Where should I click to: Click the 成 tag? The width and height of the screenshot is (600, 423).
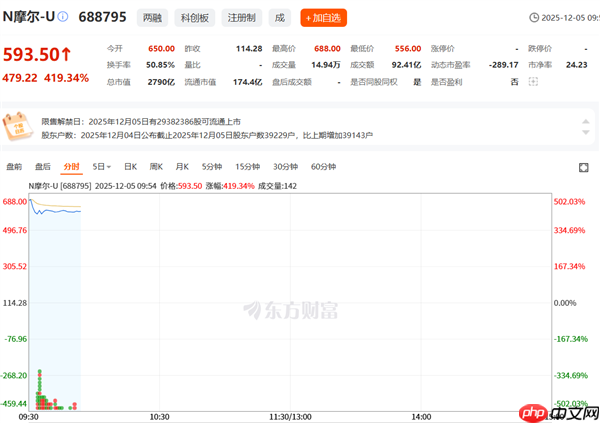(x=280, y=18)
